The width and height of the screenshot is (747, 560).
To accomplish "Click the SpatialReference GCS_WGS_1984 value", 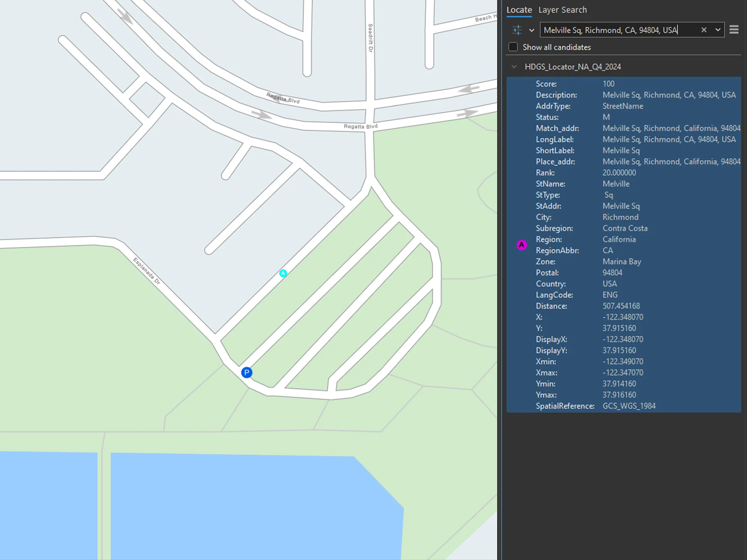I will tap(629, 406).
